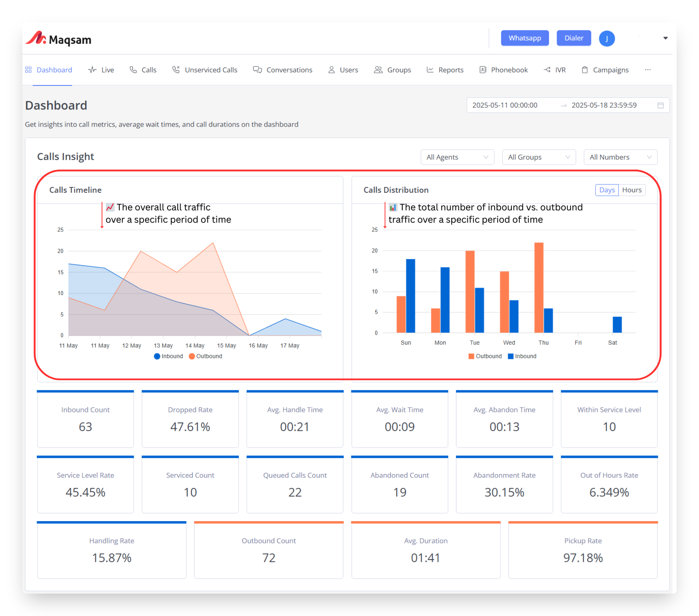Click the Campaigns clipboard icon
Screen dimensions: 699x616
coord(585,70)
